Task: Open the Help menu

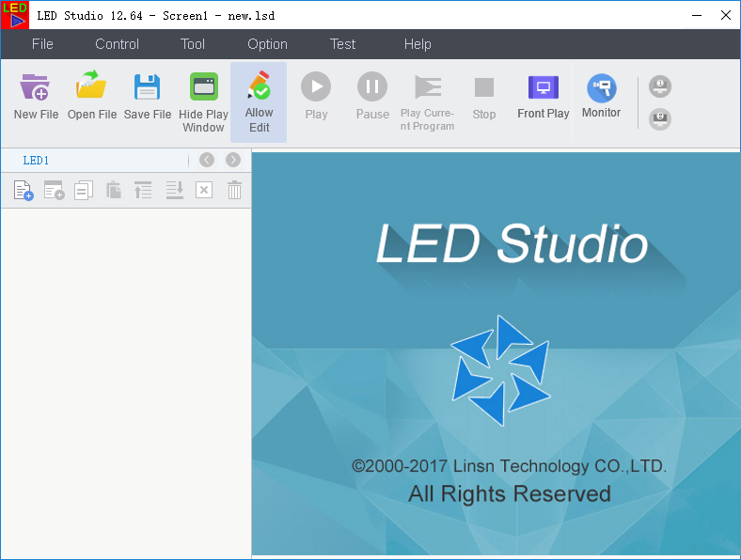Action: point(418,44)
